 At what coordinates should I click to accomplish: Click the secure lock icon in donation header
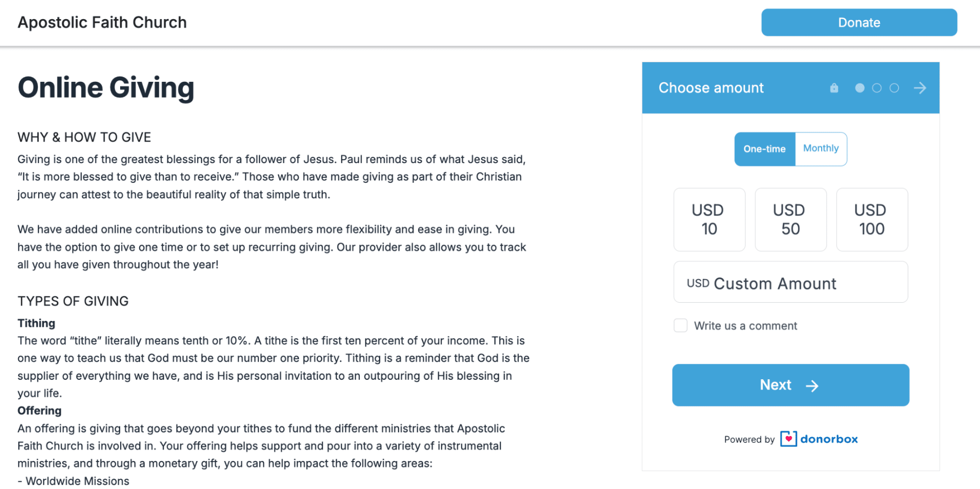point(834,88)
